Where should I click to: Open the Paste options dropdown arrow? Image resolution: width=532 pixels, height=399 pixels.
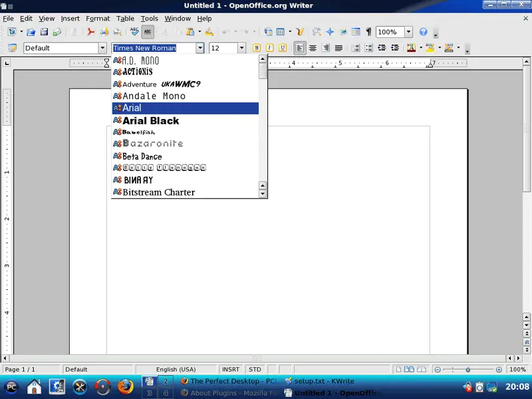pos(199,32)
